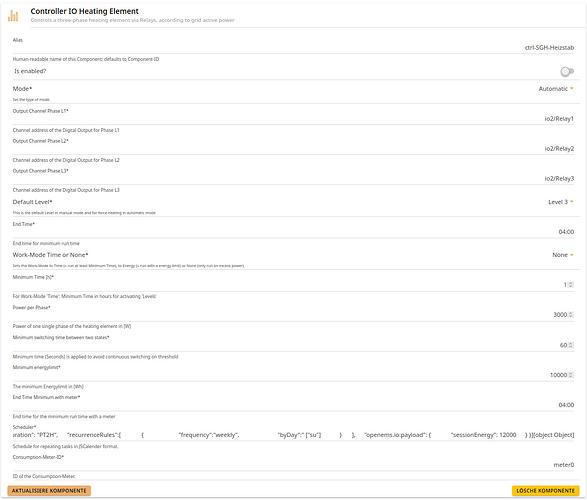Screen dimensions: 587x500
Task: Click Minimum energylimit stepper arrows
Action: tap(571, 375)
